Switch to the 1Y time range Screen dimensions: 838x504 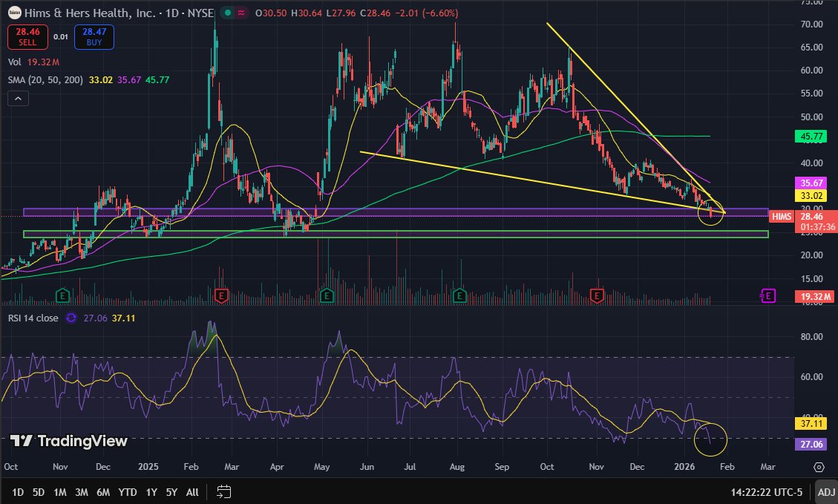[x=151, y=491]
